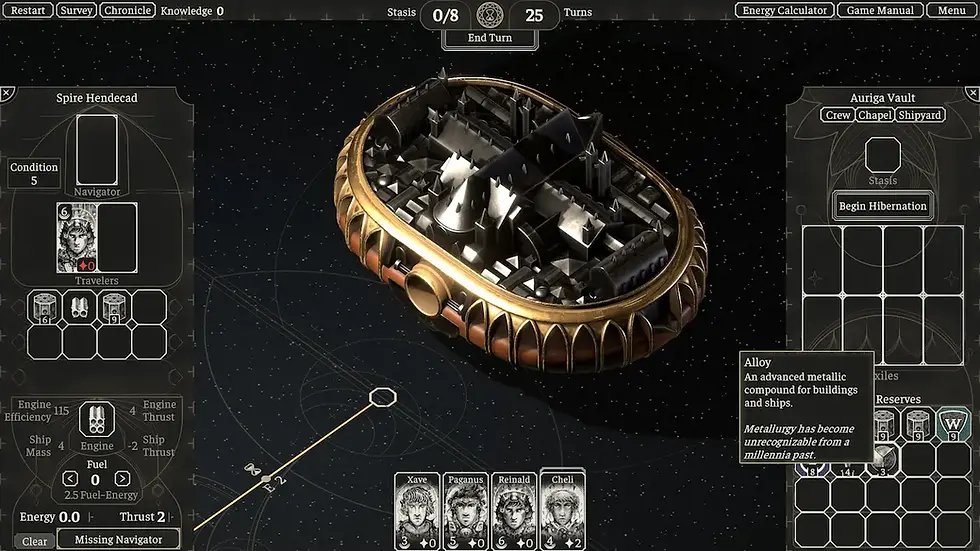Screen dimensions: 980x551
Task: Click the Energy 0.0 readout
Action: click(x=50, y=517)
